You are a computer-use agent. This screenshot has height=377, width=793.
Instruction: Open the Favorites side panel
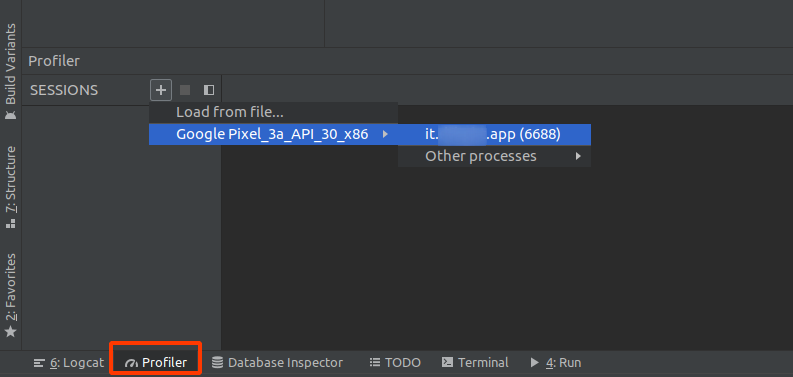(x=10, y=296)
